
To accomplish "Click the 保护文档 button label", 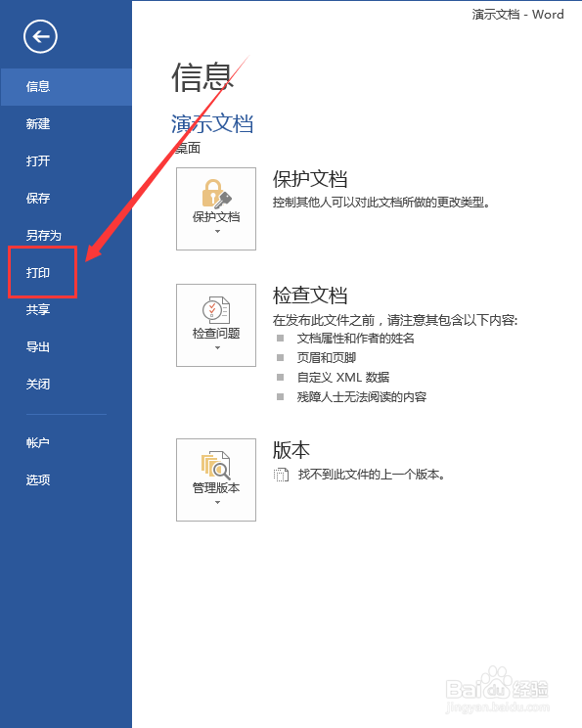I will tap(216, 217).
